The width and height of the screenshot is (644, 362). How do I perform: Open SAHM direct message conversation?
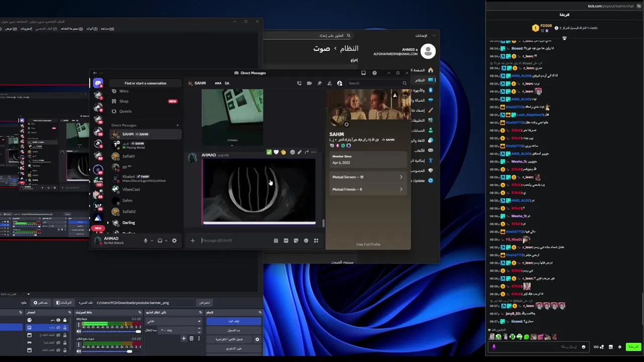(x=145, y=134)
